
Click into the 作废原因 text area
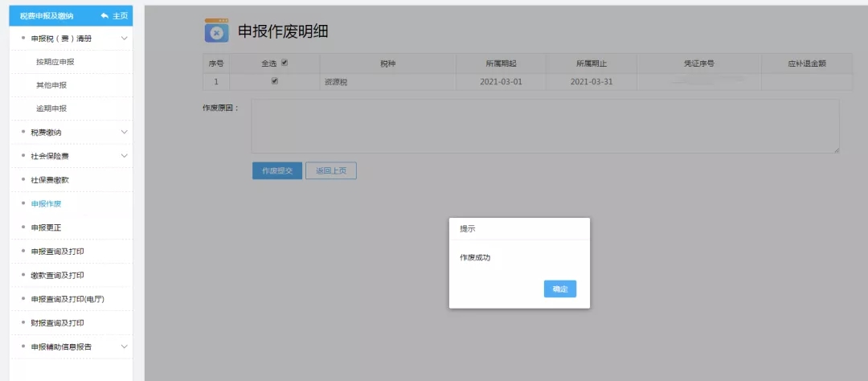[545, 126]
